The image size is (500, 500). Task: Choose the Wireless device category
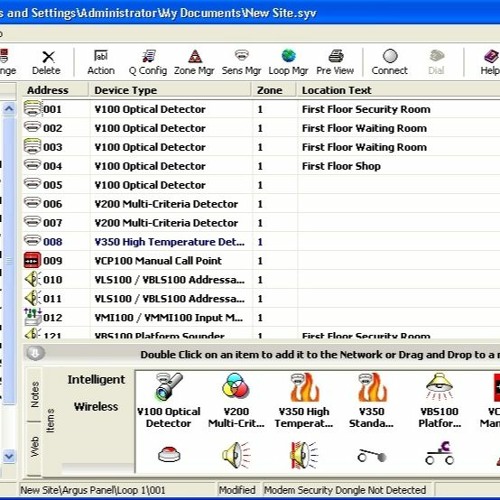pos(96,406)
